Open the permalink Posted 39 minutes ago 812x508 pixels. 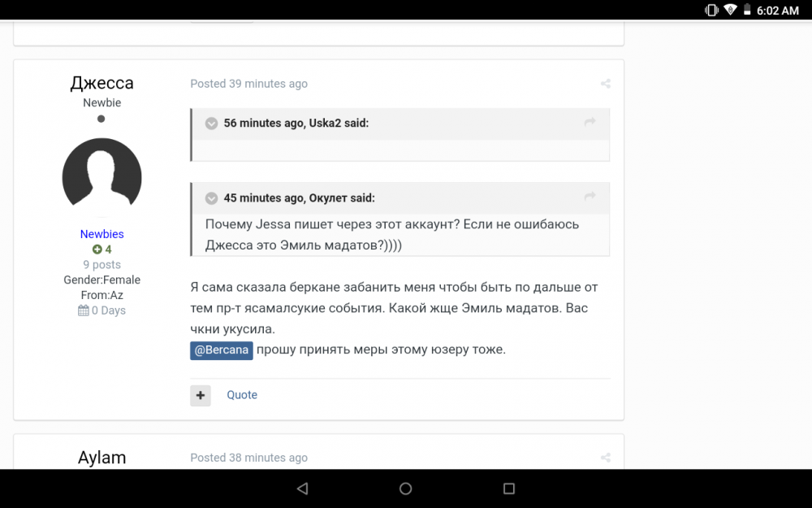249,83
